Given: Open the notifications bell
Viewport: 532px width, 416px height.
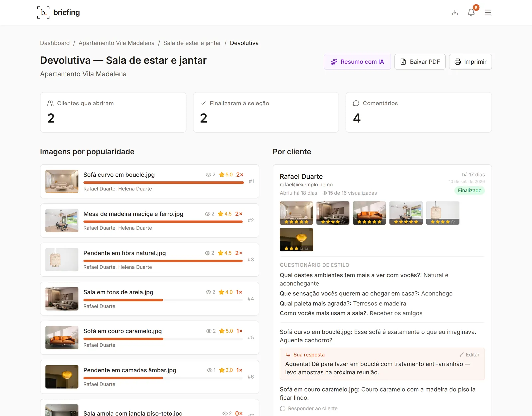Looking at the screenshot, I should click(471, 12).
